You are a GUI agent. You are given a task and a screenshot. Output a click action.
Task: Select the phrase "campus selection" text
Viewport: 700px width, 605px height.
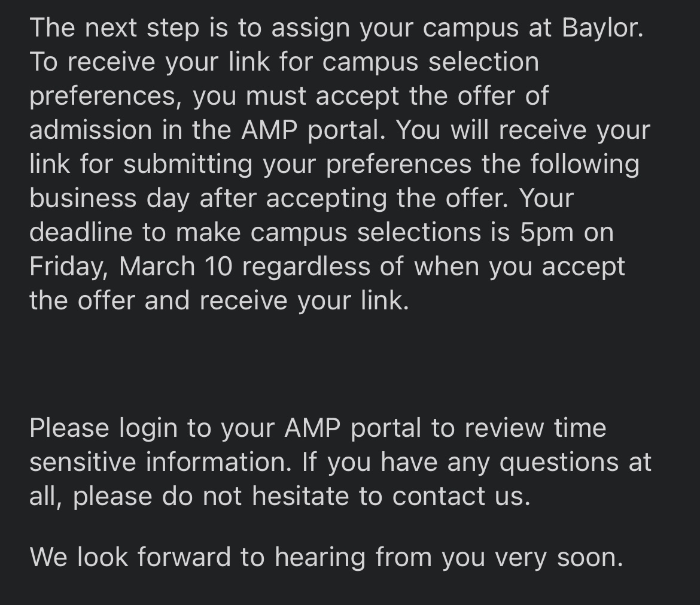point(430,62)
